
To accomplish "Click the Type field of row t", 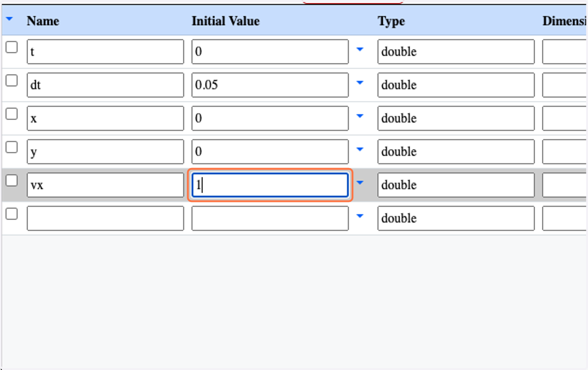I will point(456,51).
